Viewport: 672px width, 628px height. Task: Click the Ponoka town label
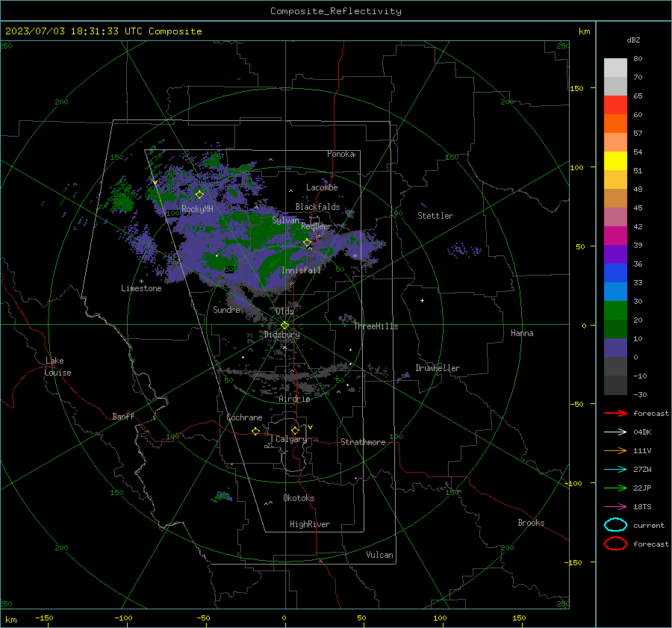click(x=340, y=154)
